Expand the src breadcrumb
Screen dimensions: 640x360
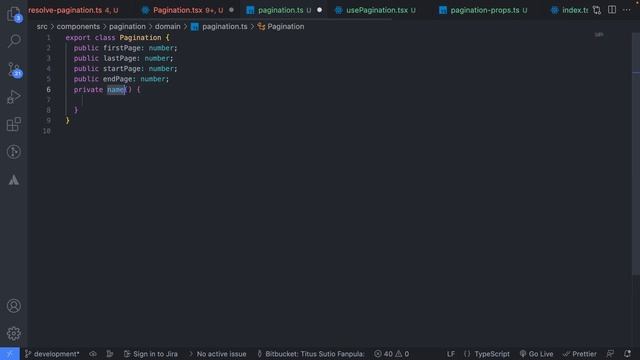(42, 27)
